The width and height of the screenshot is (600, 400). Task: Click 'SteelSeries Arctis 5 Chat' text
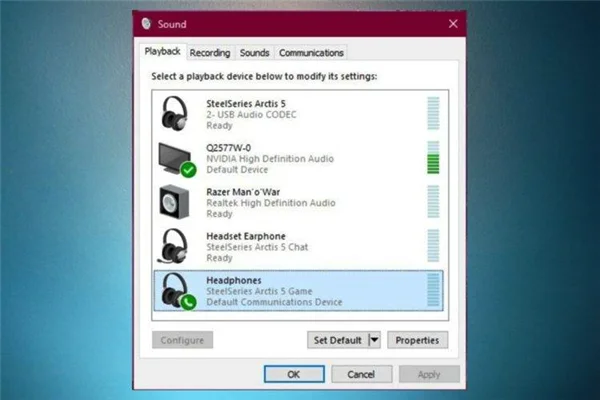[x=257, y=247]
